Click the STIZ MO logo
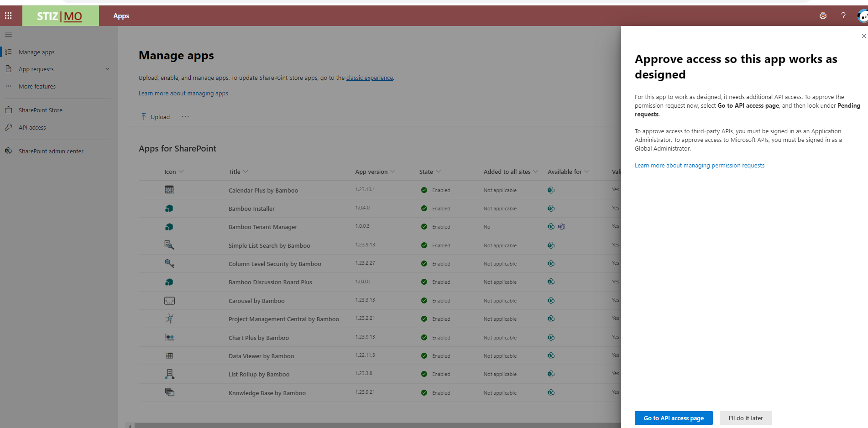Image resolution: width=868 pixels, height=428 pixels. point(60,16)
